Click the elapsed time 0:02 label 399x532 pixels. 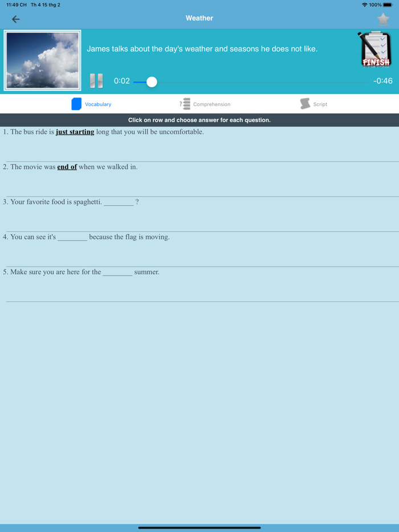click(122, 81)
